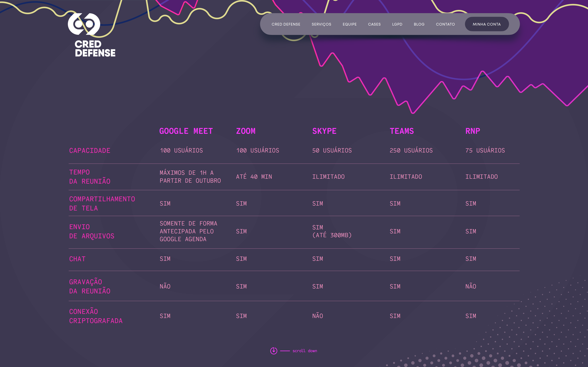Visit the Blog section

(419, 24)
